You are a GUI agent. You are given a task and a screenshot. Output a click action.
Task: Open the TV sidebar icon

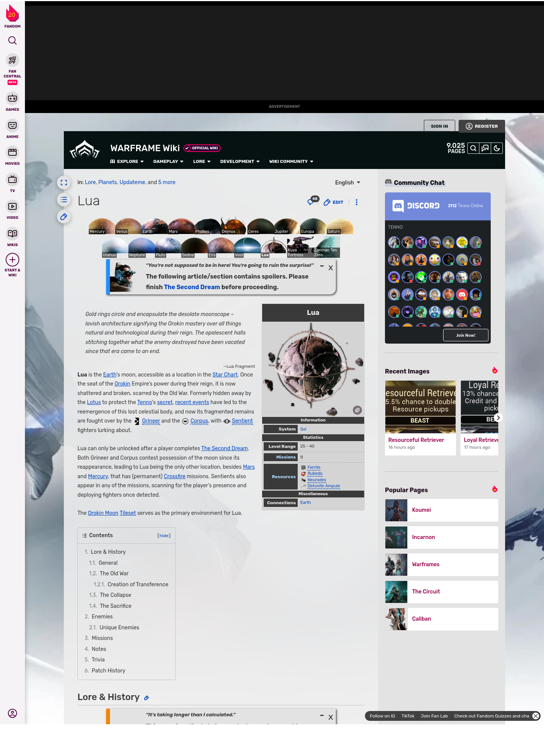click(x=12, y=180)
